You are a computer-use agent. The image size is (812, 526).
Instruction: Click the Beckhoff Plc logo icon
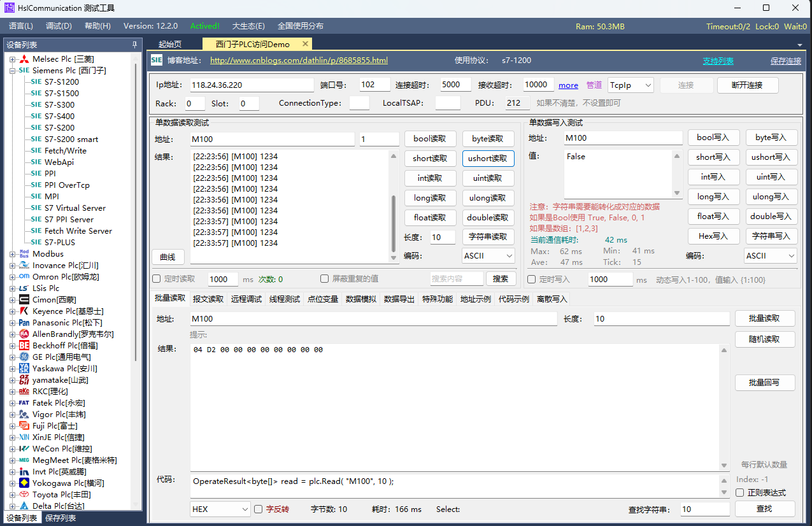(24, 346)
